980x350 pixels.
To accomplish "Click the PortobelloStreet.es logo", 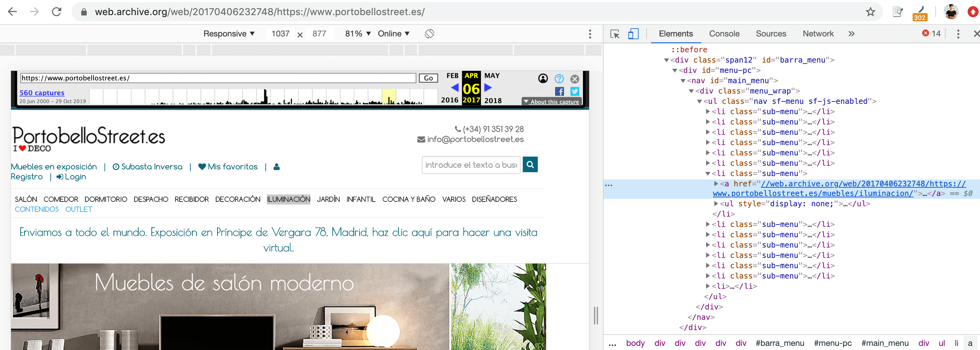I will (x=89, y=139).
